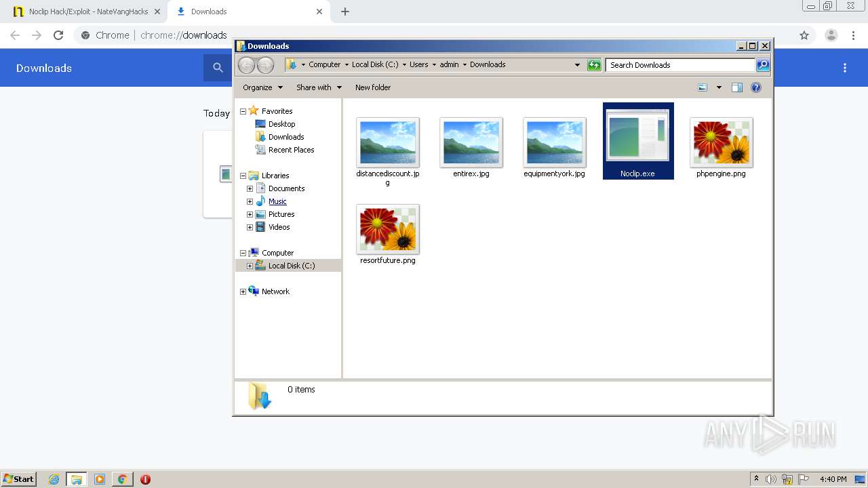Open Desktop in Favorites
The height and width of the screenshot is (488, 868).
[x=281, y=124]
